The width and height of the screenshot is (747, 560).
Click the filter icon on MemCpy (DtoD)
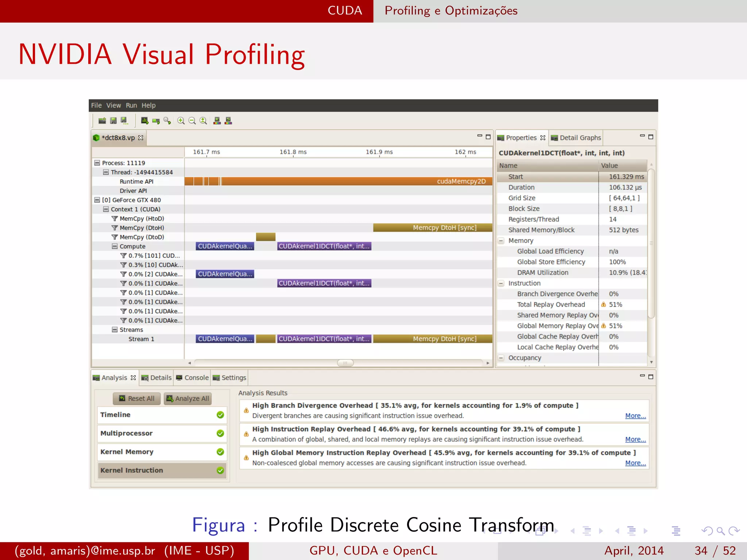[115, 237]
